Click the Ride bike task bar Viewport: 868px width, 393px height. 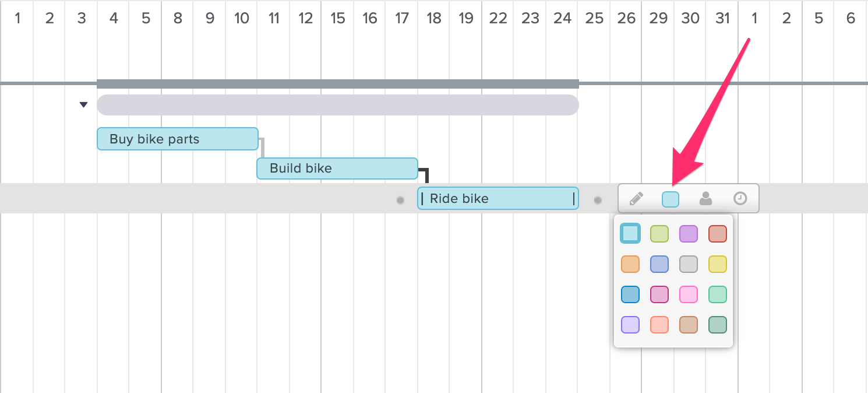(498, 198)
